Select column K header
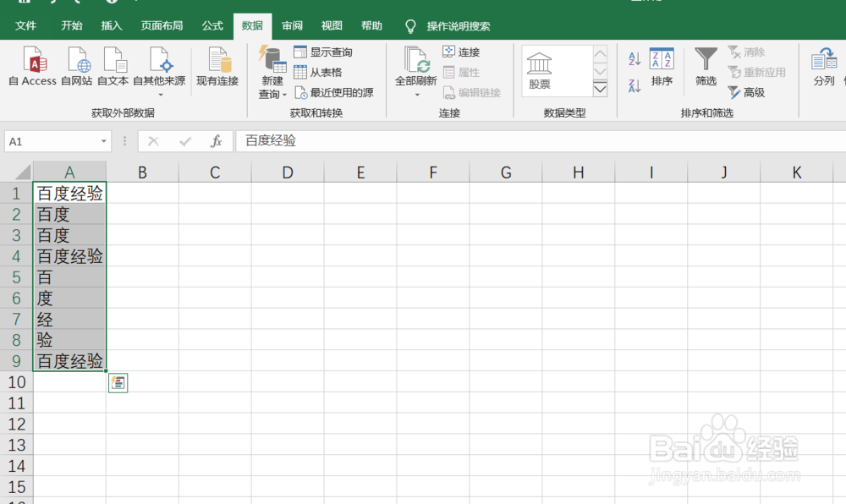846x504 pixels. [x=796, y=173]
